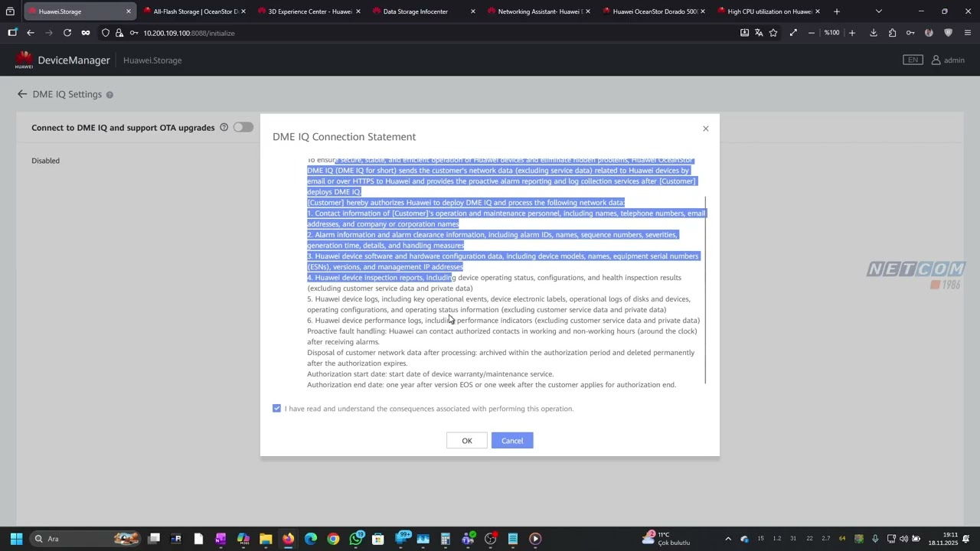Open Microsoft Edge from the taskbar
Viewport: 980px width, 551px height.
(311, 539)
